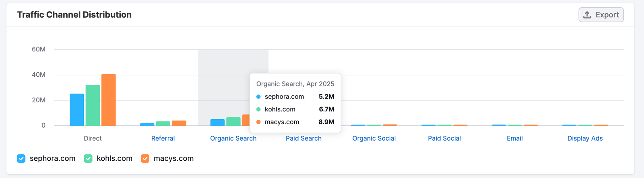Toggle the kohls.com legend checkbox

click(x=88, y=159)
